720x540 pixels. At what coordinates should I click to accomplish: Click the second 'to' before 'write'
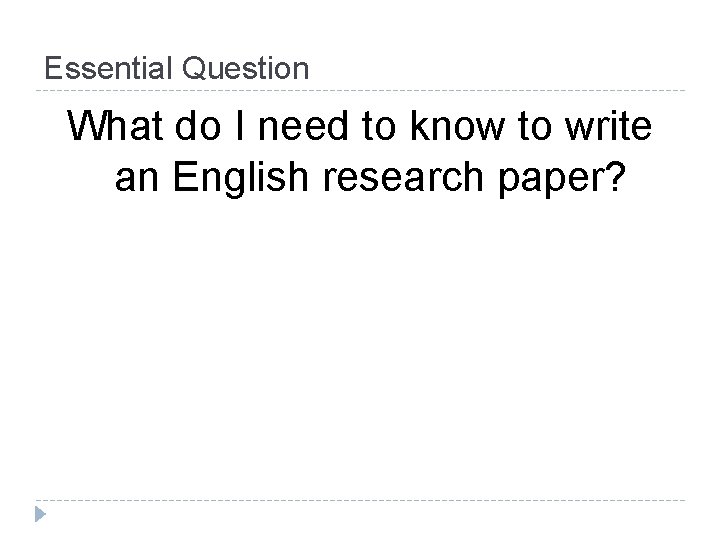535,126
